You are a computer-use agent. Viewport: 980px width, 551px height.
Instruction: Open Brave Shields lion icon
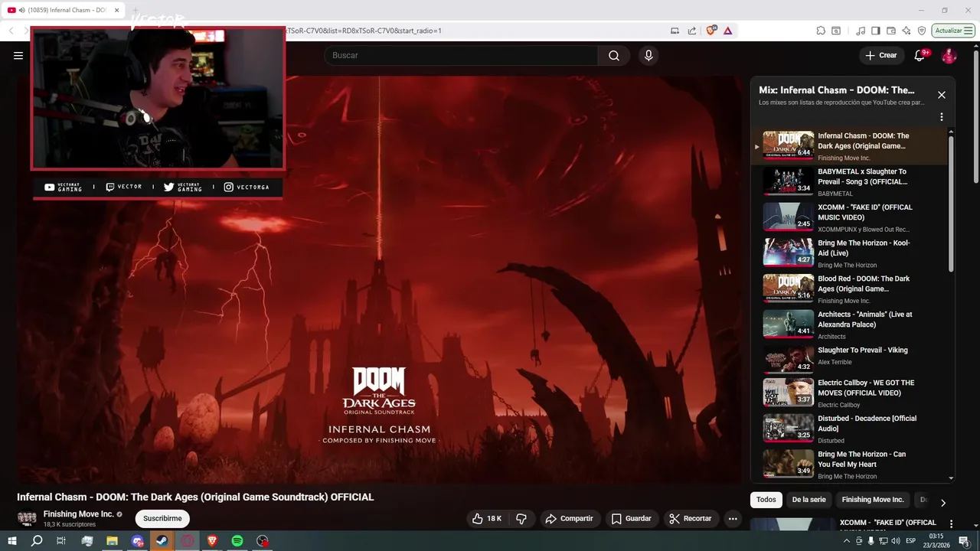click(x=711, y=31)
